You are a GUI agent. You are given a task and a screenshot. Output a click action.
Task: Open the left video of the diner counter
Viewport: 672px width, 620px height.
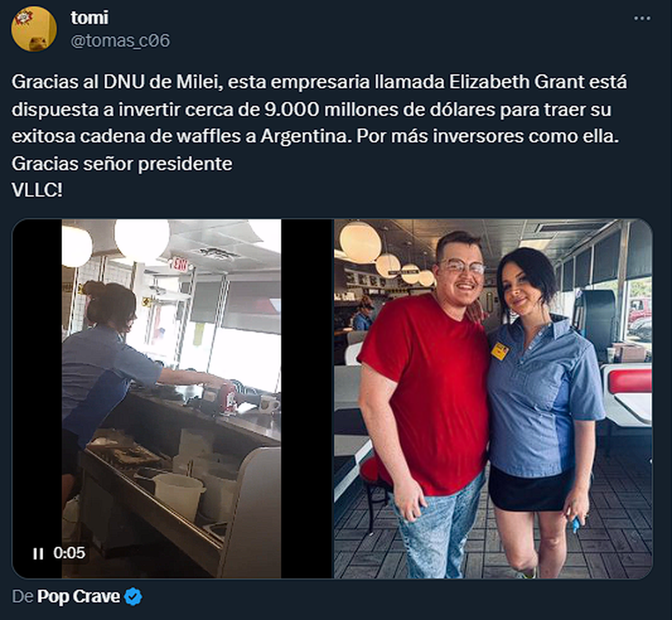coord(171,398)
